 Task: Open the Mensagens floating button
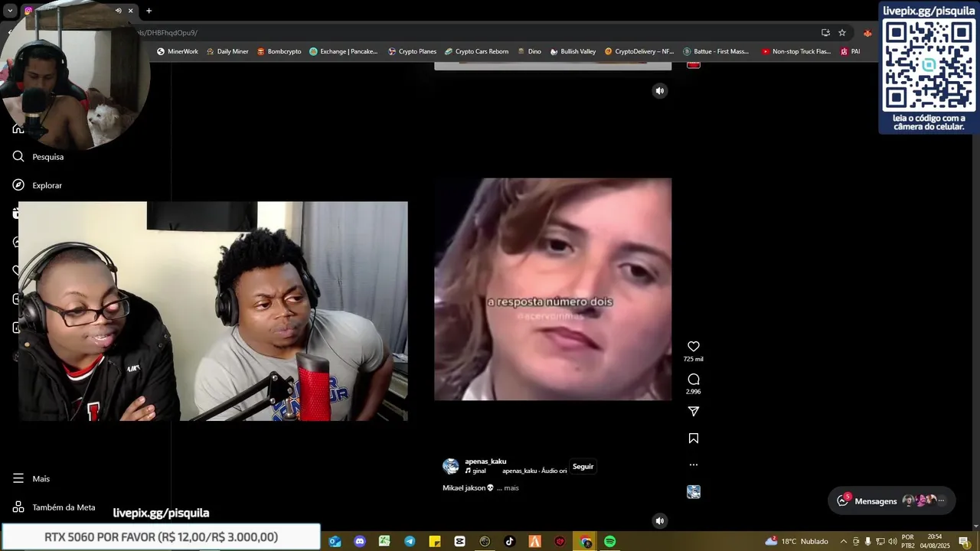892,500
